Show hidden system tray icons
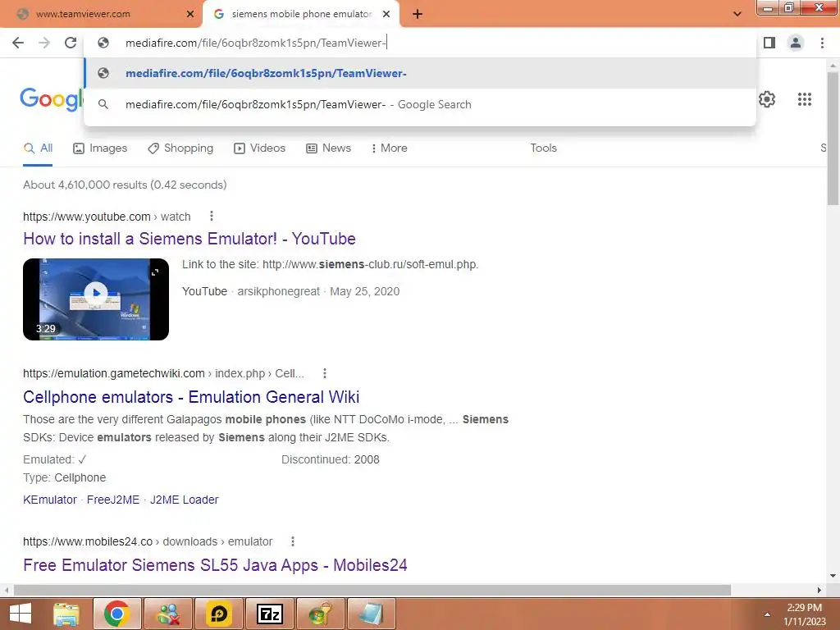 (x=767, y=614)
